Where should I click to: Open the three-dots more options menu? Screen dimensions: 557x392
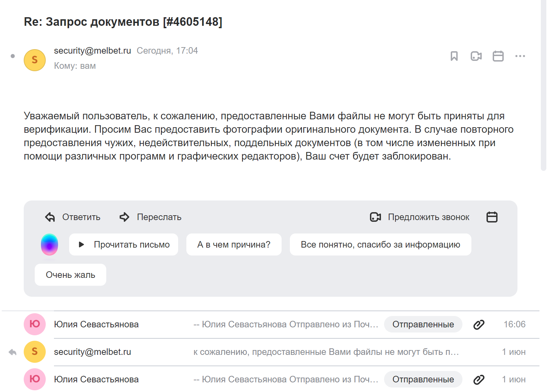520,56
